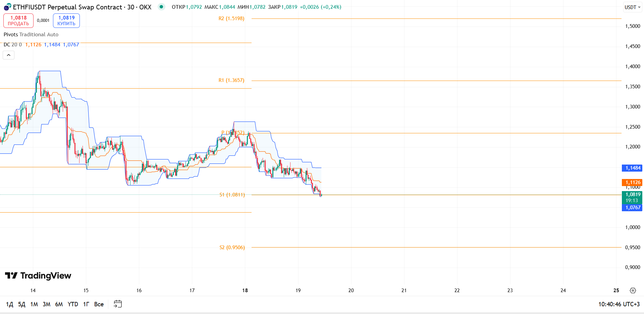Click the R2 (1.5198) pivot label
This screenshot has height=314, width=644.
tap(231, 18)
